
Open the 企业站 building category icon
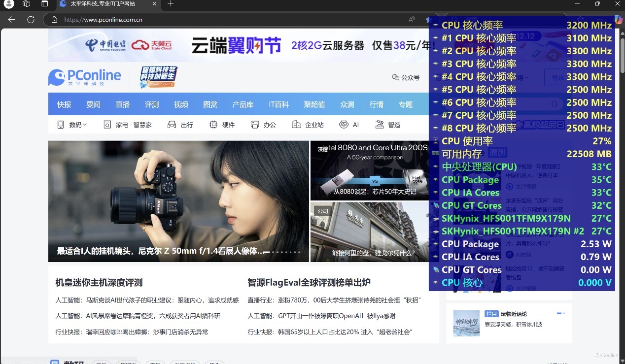tap(296, 125)
